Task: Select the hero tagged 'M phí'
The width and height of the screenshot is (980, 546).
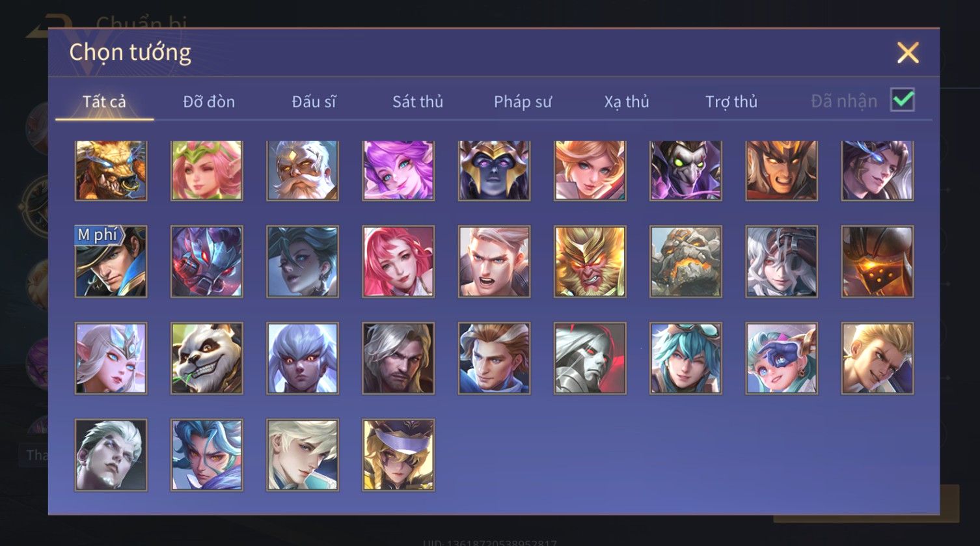Action: (x=111, y=262)
